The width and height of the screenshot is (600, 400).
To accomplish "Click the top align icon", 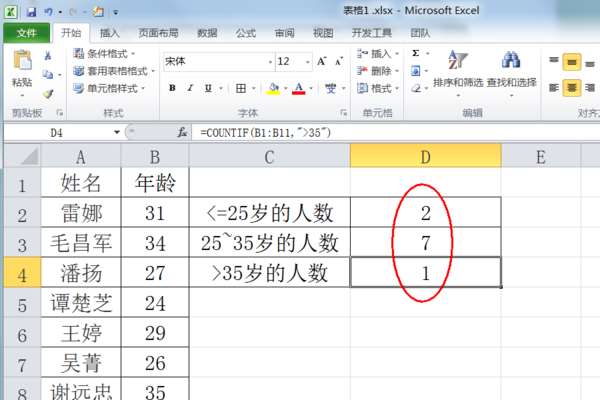I will 554,60.
